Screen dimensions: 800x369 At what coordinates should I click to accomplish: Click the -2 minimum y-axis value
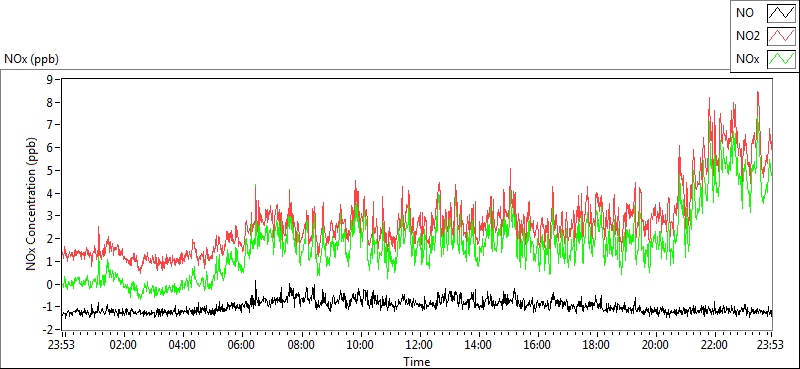tap(47, 330)
